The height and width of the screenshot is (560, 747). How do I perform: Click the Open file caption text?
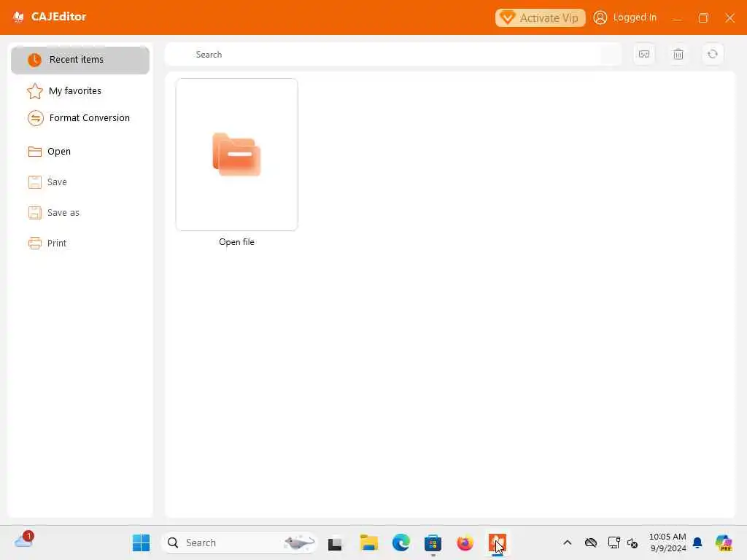[x=237, y=242]
